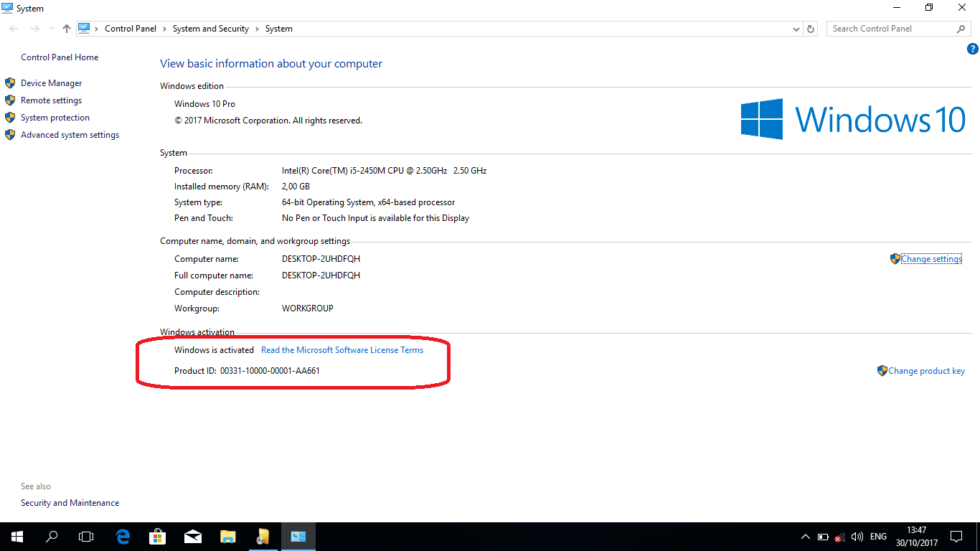Open Security and Maintenance under See also
Image resolution: width=980 pixels, height=551 pixels.
pyautogui.click(x=70, y=502)
